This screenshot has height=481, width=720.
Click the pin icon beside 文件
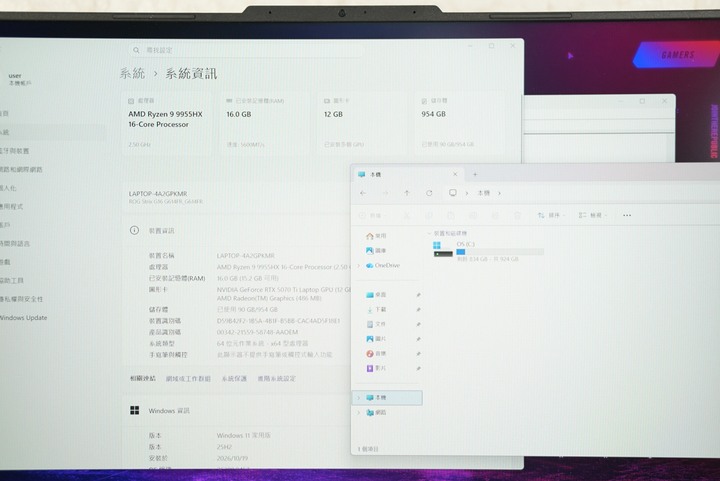(x=418, y=324)
